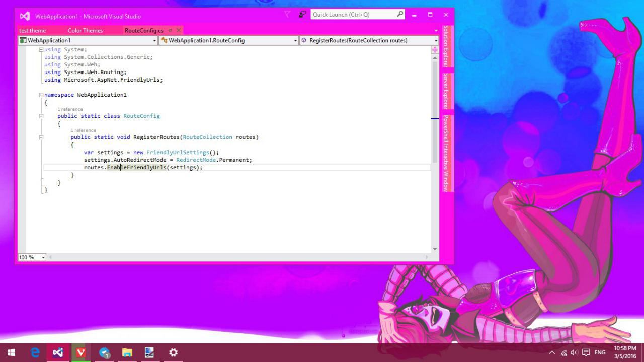Click the '1 reference' lens above RegisterRoutes
This screenshot has width=644, height=362.
83,130
